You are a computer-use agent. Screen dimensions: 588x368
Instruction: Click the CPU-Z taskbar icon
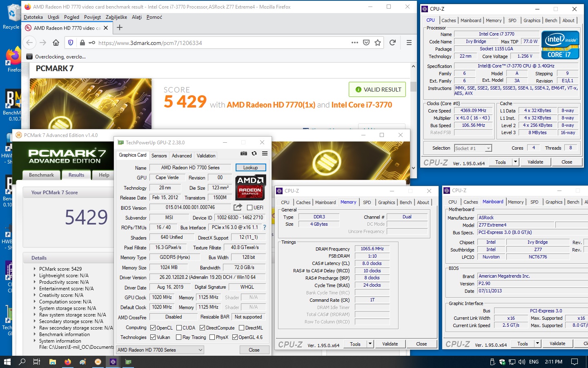tap(113, 361)
